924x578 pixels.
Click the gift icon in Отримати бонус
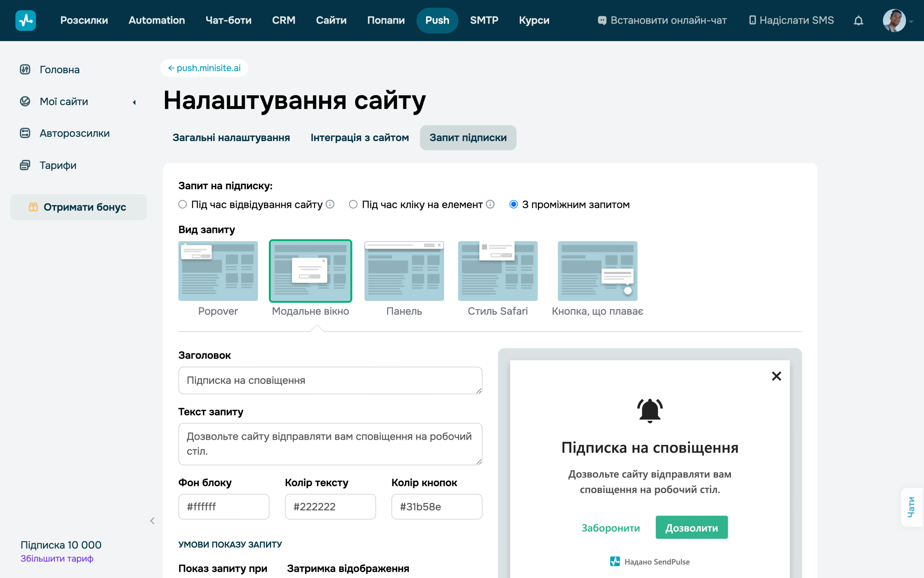[x=34, y=207]
